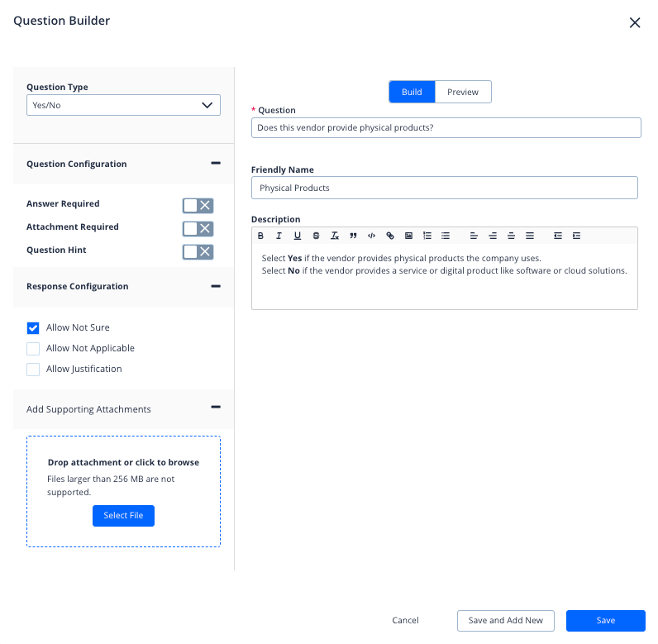Click into the Friendly Name field

[444, 188]
